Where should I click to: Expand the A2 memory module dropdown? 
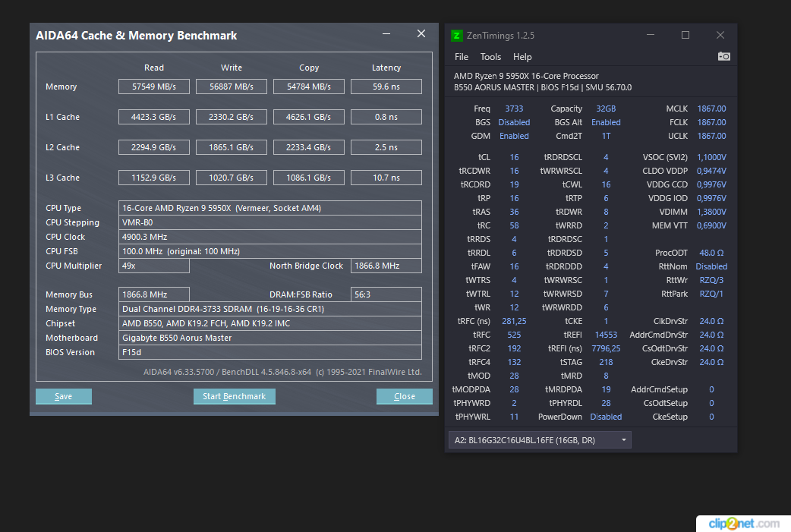[x=540, y=440]
